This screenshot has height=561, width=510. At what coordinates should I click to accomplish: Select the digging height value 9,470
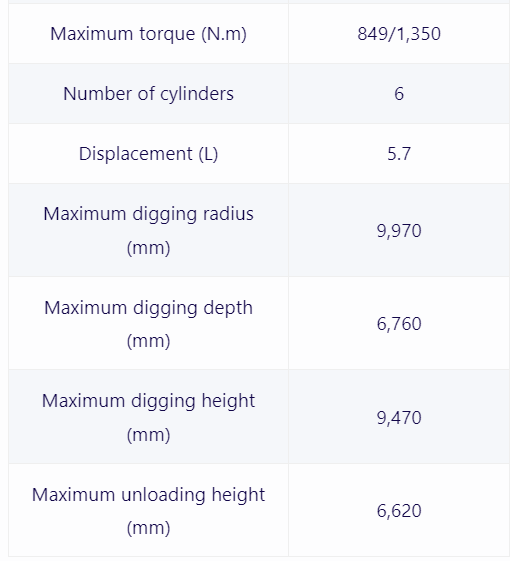399,418
